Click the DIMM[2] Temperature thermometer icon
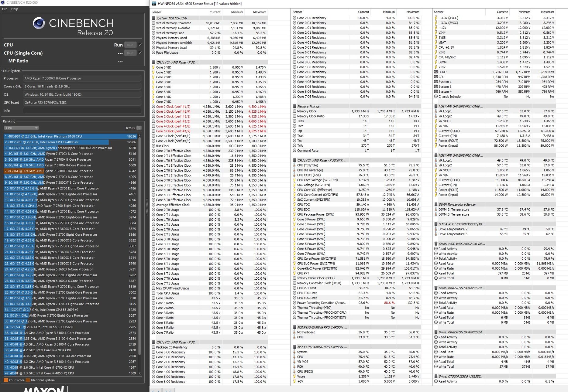Screen dimensions: 568x392 [436, 210]
